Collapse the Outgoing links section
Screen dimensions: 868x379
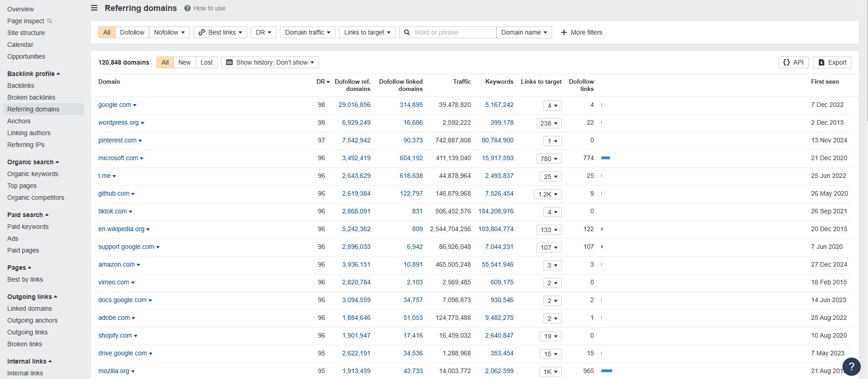coord(32,297)
